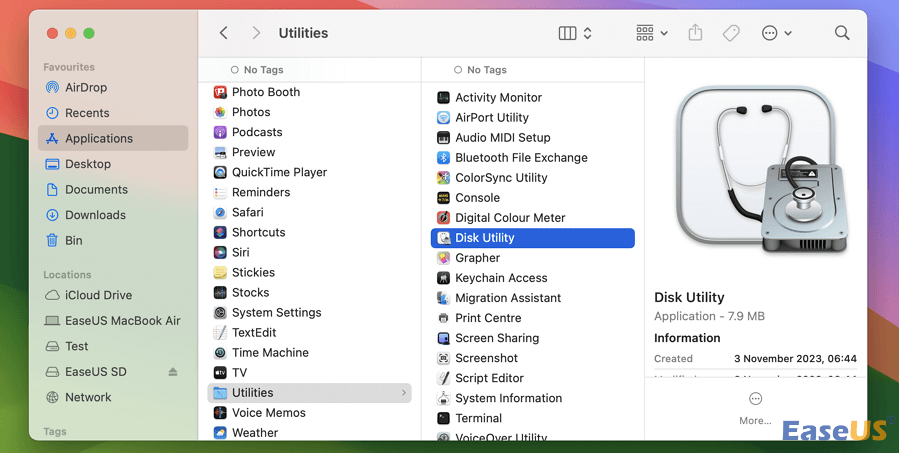Open the More actions ellipsis dropdown

pyautogui.click(x=776, y=33)
